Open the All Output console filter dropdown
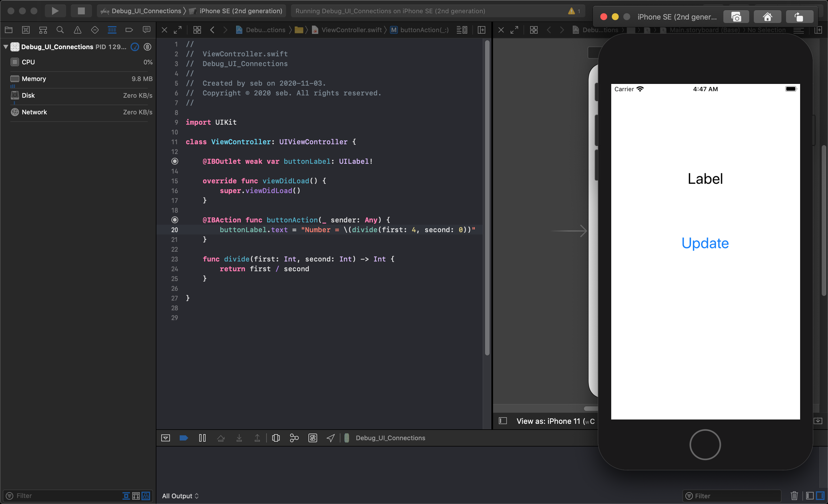828x504 pixels. [181, 496]
